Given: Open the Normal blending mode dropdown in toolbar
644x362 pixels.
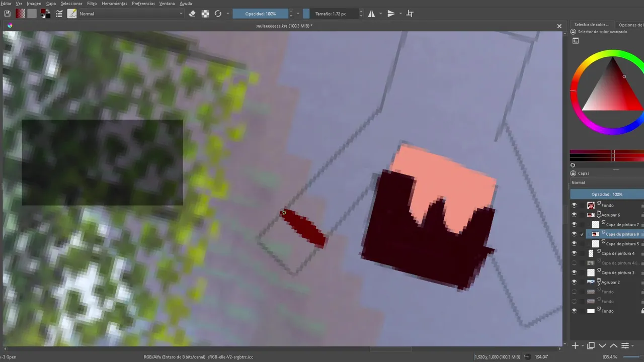Looking at the screenshot, I should (x=131, y=14).
